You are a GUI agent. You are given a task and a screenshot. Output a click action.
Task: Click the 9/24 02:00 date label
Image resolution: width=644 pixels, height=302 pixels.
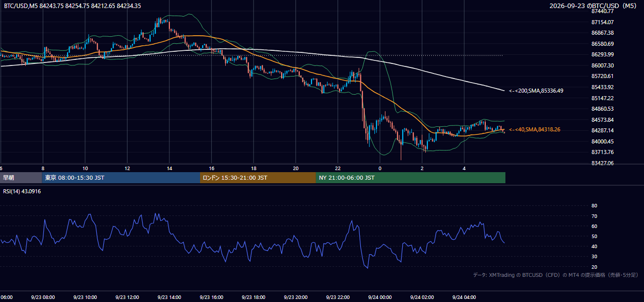[422, 297]
